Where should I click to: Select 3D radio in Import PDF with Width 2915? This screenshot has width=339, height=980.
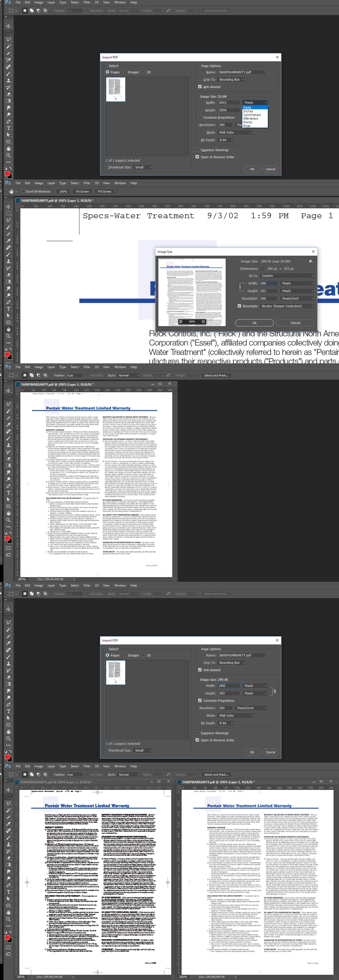point(144,72)
